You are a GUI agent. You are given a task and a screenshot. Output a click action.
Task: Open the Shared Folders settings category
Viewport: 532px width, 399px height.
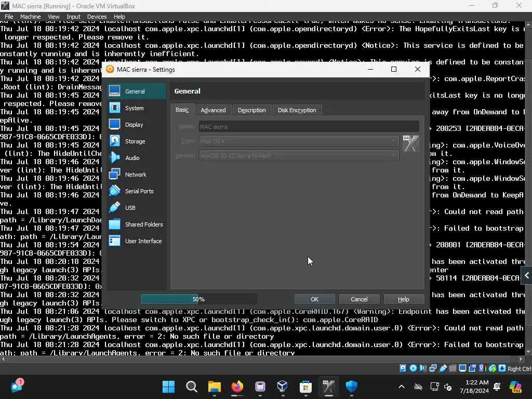point(137,224)
